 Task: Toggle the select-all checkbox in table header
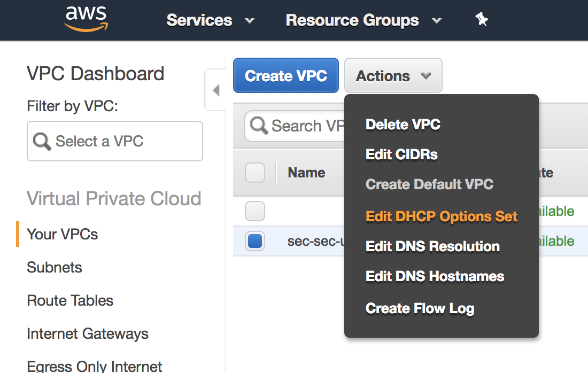(255, 173)
